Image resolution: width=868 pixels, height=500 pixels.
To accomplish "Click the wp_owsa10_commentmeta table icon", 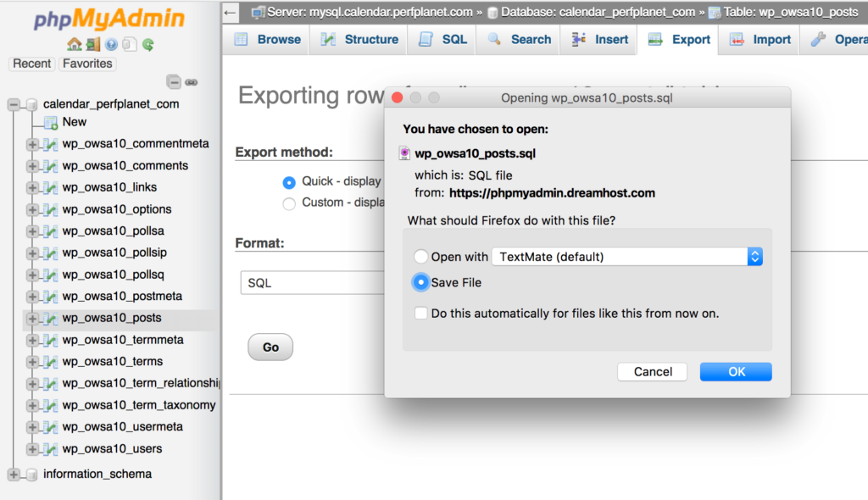I will coord(50,144).
